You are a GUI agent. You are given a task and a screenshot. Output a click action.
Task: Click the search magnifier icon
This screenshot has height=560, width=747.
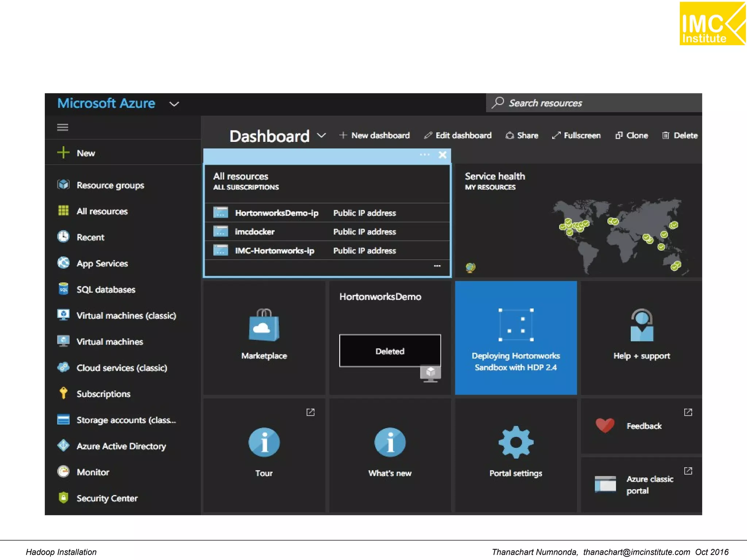[x=498, y=102]
